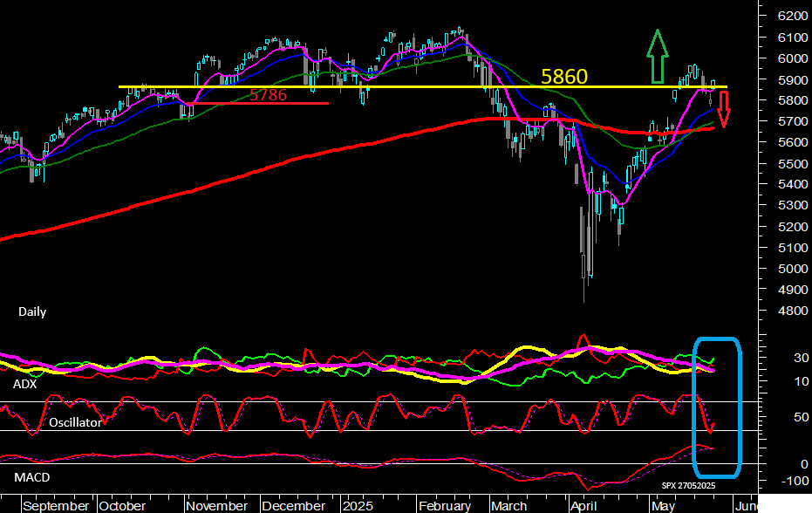Click the November time axis label

[216, 506]
